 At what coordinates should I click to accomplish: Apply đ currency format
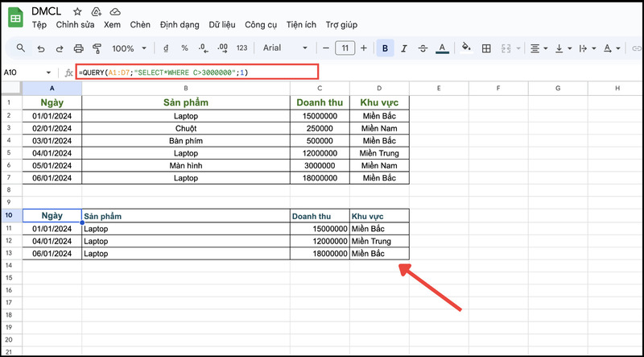coord(166,48)
